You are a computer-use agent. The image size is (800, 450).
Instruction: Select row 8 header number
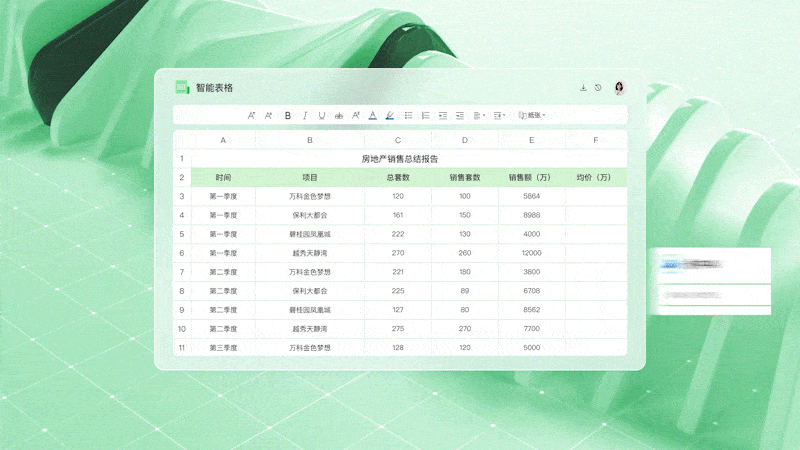point(182,291)
